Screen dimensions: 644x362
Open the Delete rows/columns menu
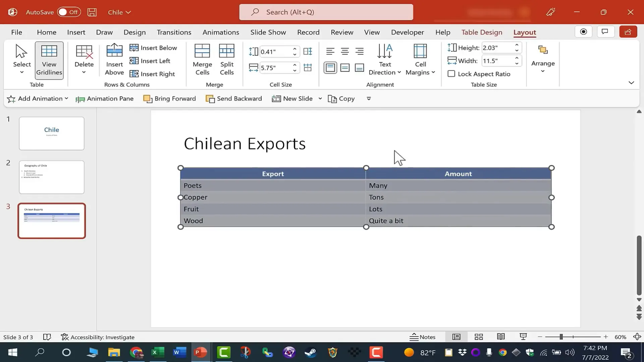point(84,60)
